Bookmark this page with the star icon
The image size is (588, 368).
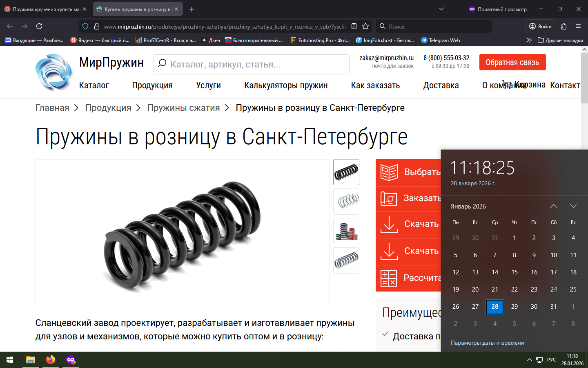[365, 26]
